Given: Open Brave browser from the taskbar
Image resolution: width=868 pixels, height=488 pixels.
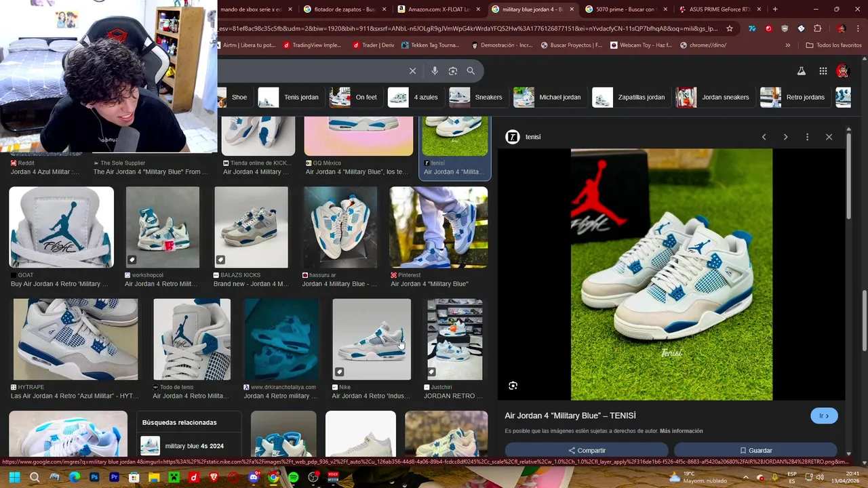Looking at the screenshot, I should point(214,477).
